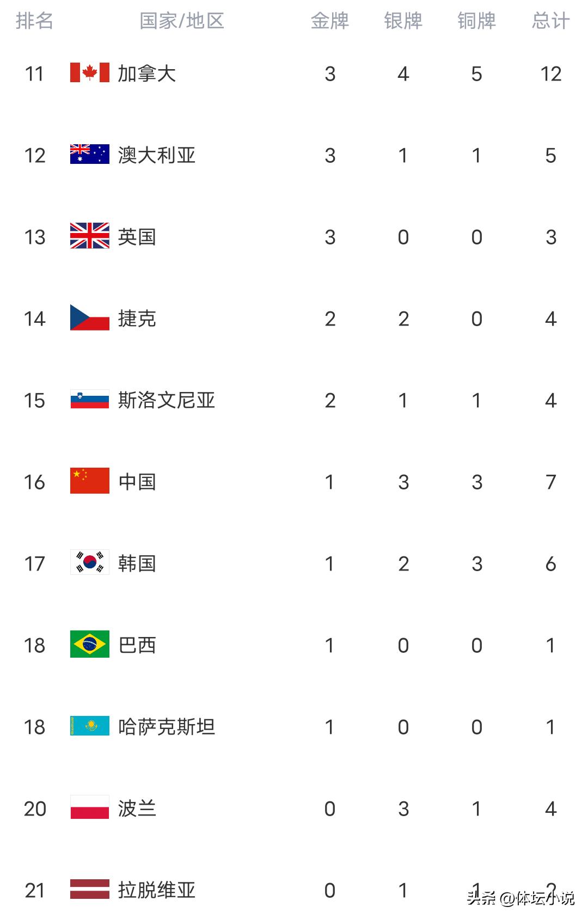Click the Canada flag icon
Image resolution: width=588 pixels, height=919 pixels.
[90, 73]
